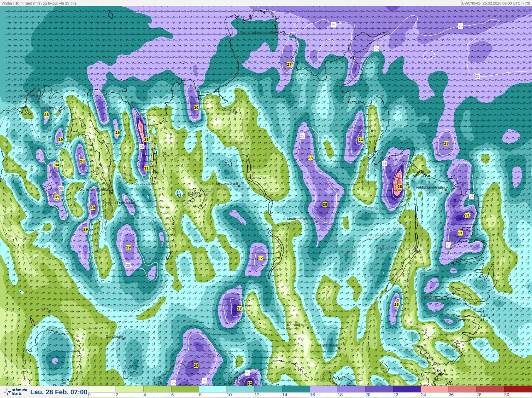Click the yellow gust label 38

point(399,187)
